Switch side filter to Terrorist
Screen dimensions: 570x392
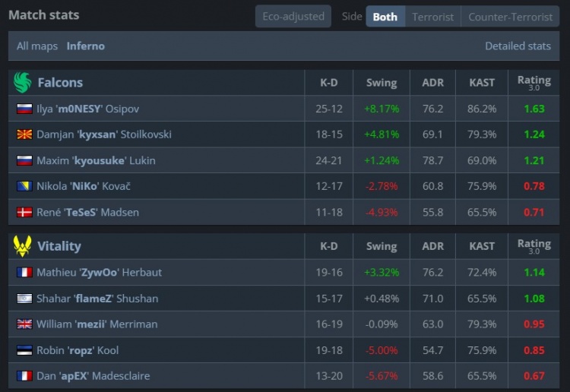432,16
